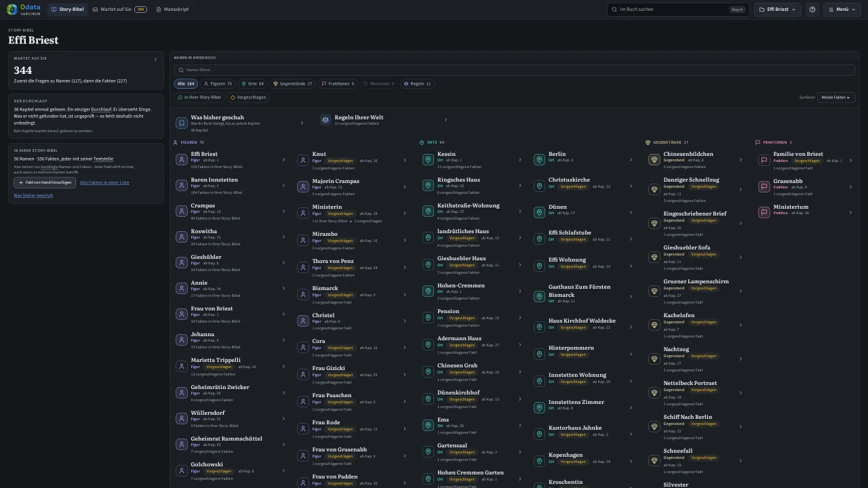Click the scales icon for Regeln Ihrer Welt
This screenshot has width=868, height=488.
[325, 120]
